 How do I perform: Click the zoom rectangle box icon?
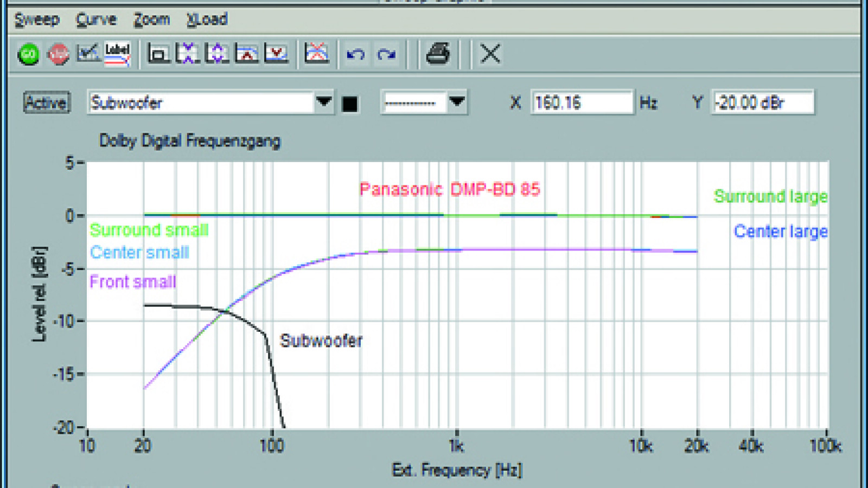click(x=158, y=54)
